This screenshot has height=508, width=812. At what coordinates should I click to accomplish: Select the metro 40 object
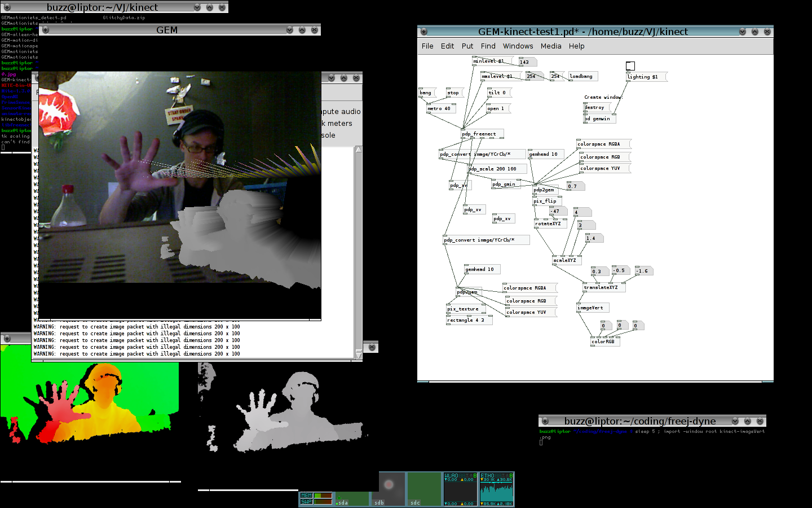click(441, 108)
